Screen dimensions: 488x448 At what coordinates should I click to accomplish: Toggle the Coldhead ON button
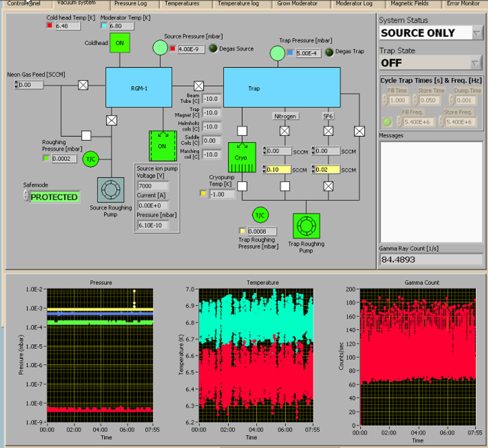pos(120,43)
